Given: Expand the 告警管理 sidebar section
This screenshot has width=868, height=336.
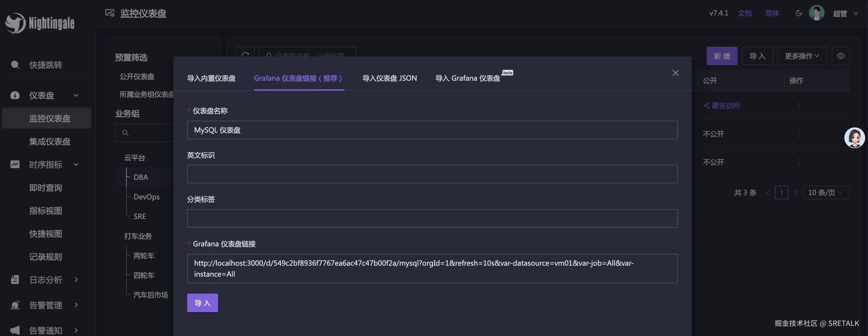Looking at the screenshot, I should pyautogui.click(x=76, y=305).
